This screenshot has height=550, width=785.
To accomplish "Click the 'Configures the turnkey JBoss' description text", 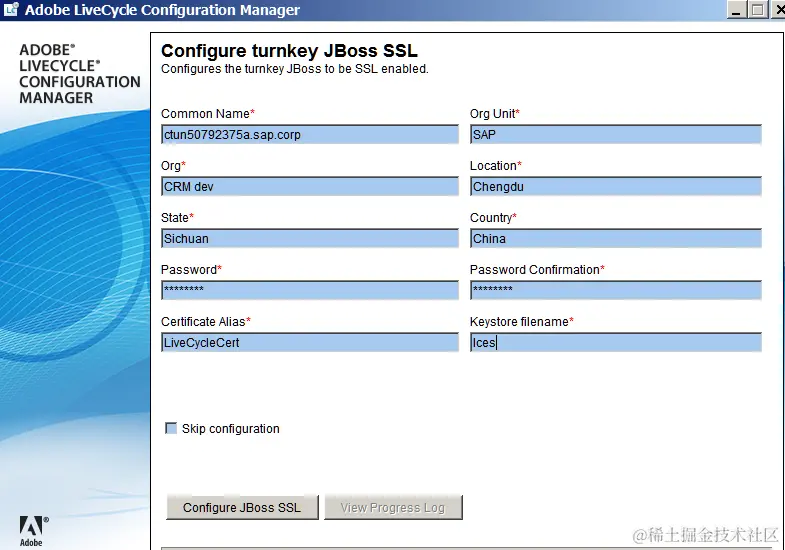I will click(x=294, y=69).
